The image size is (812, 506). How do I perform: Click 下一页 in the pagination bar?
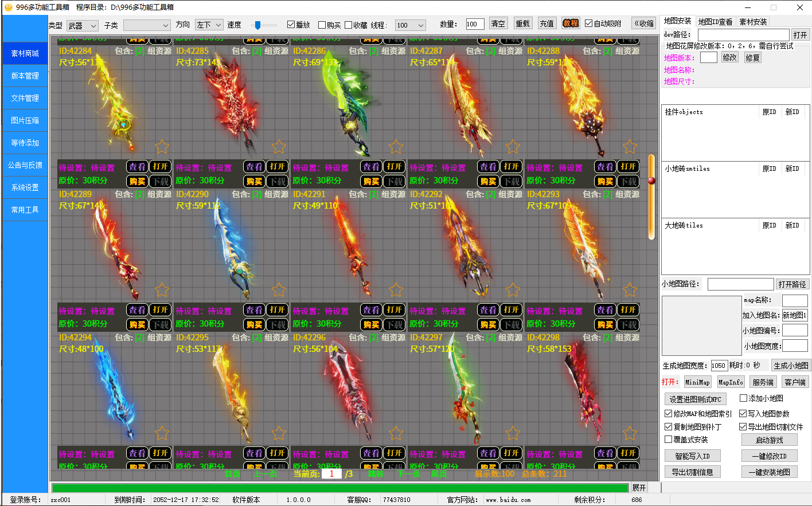(409, 474)
